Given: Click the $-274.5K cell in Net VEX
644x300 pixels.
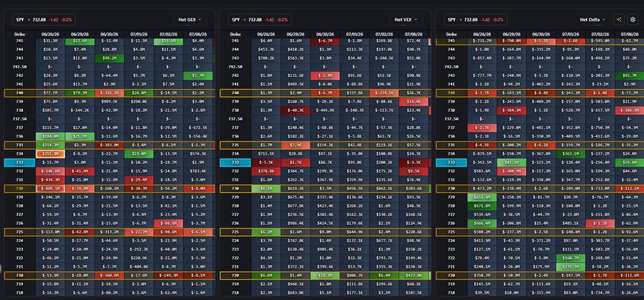Looking at the screenshot, I should [x=383, y=93].
